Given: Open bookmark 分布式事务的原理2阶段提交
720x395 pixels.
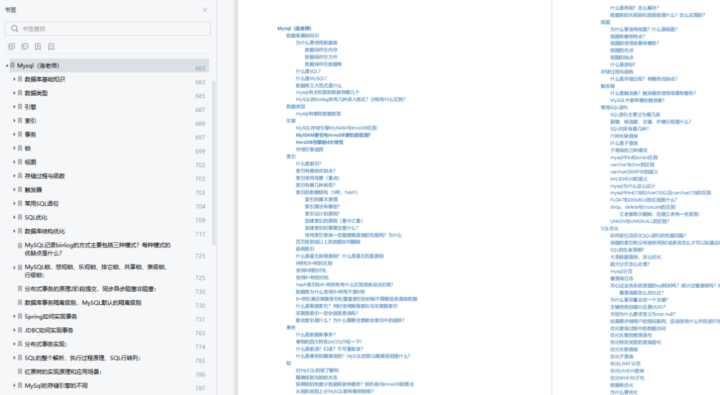Looking at the screenshot, I should 90,289.
